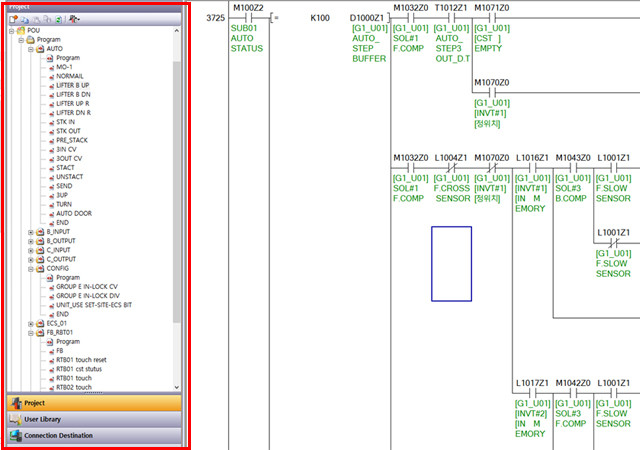Switch to the User Library pane
This screenshot has width=640, height=450.
(x=94, y=419)
